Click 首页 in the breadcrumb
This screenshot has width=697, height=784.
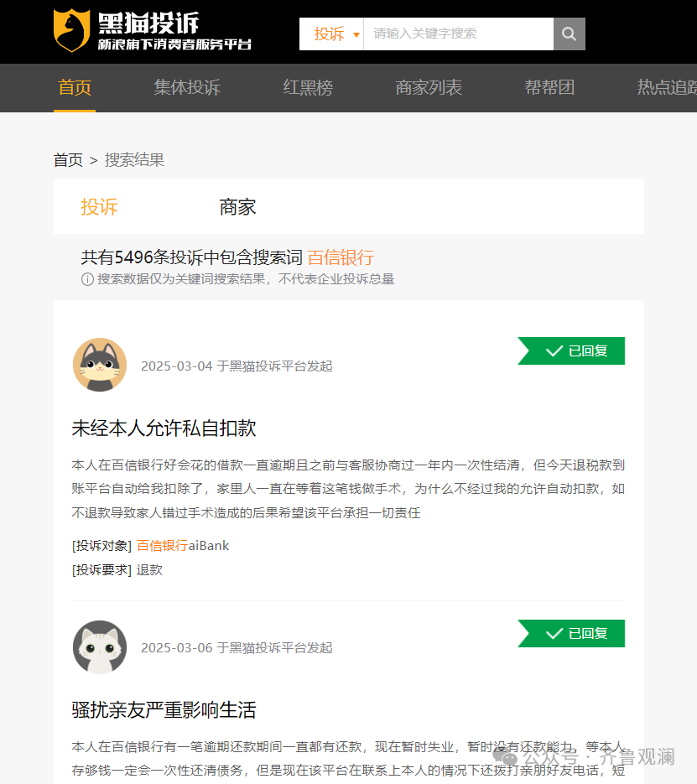tap(69, 160)
